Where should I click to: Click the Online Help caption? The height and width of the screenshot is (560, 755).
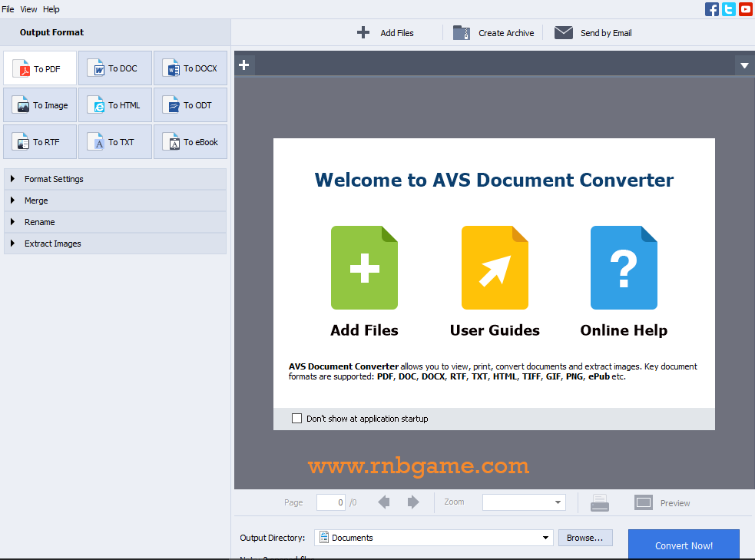(x=624, y=330)
